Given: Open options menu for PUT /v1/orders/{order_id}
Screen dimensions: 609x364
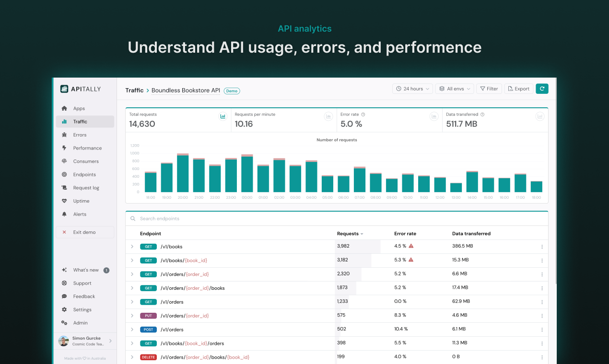Looking at the screenshot, I should tap(542, 316).
